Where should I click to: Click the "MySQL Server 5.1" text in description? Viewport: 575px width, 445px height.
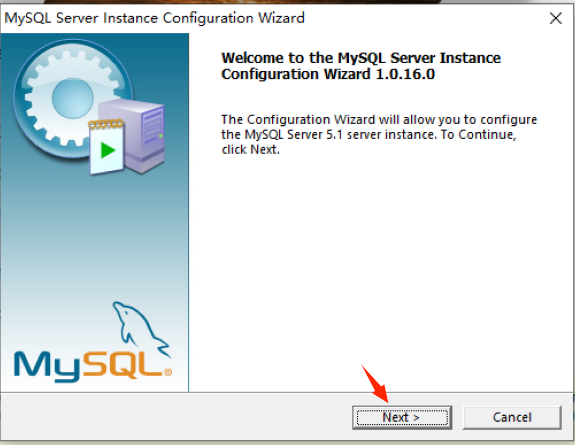pyautogui.click(x=293, y=135)
